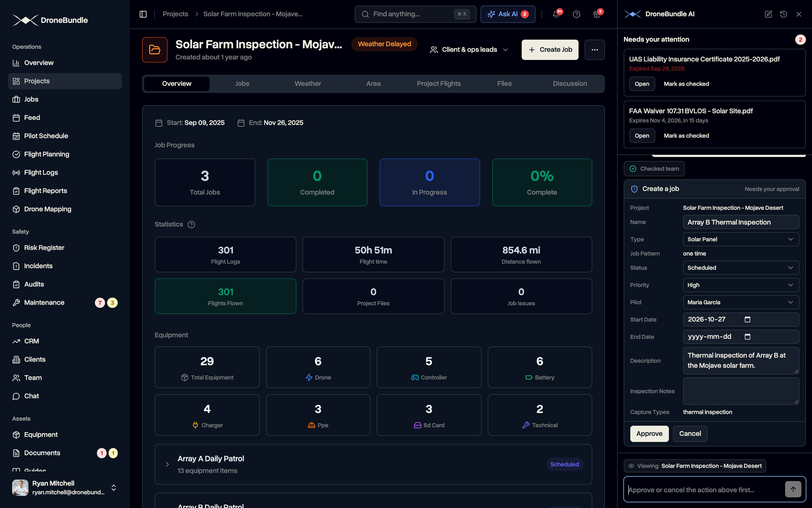Open the Start Date calendar picker icon

[x=747, y=320]
